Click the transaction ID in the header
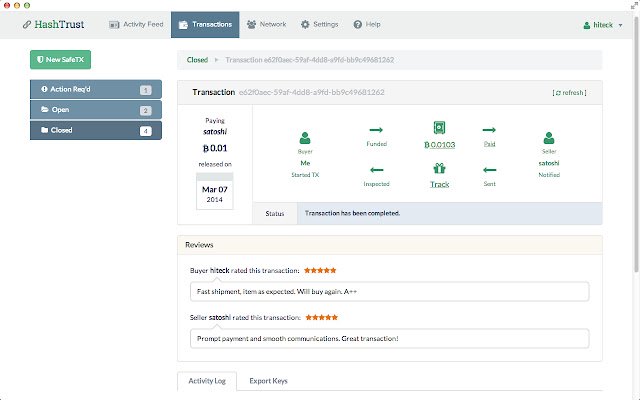The image size is (640, 400). tap(312, 92)
